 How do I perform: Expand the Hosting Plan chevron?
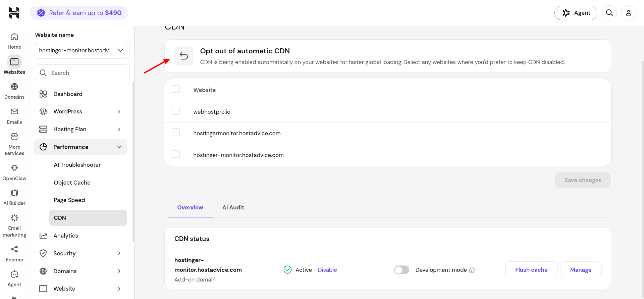(119, 129)
